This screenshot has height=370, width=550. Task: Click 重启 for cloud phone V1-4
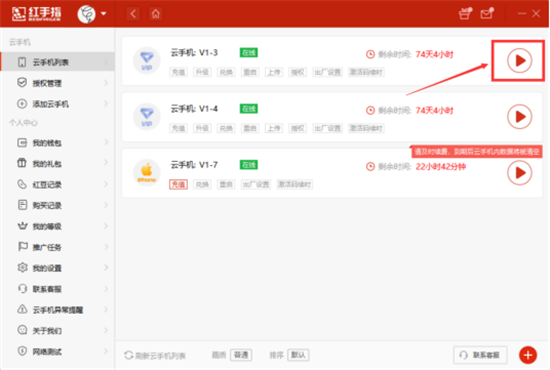tap(250, 128)
